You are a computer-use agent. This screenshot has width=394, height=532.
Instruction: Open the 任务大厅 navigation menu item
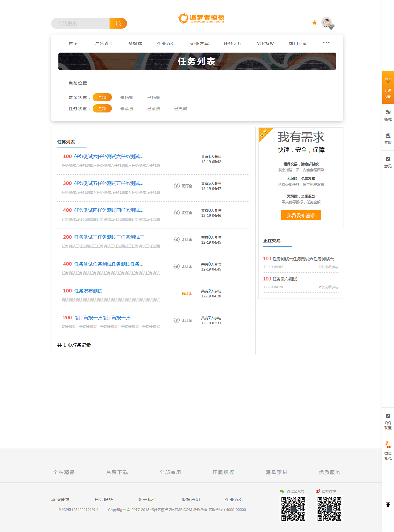(232, 44)
